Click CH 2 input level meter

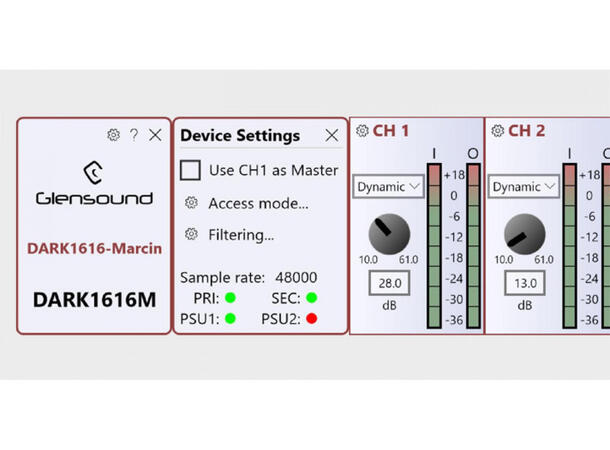coord(570,246)
